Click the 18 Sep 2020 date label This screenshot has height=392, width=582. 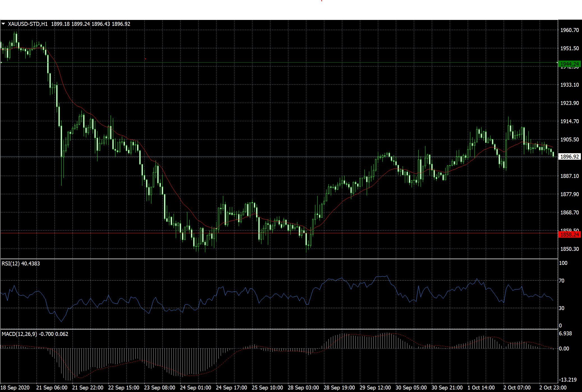15,388
